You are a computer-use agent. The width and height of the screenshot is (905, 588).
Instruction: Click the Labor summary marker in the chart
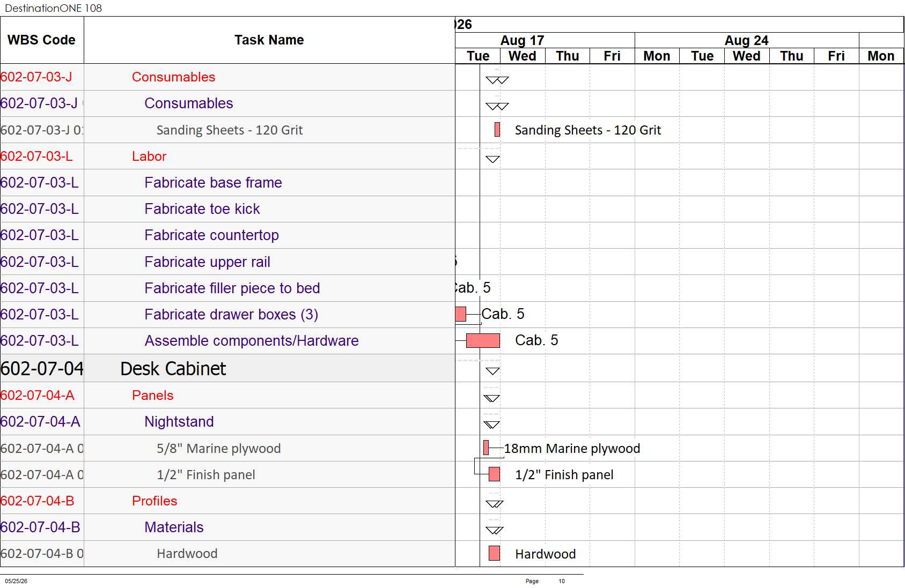point(492,159)
